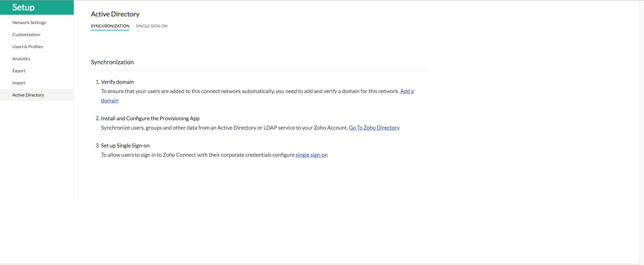Open Network Settings in the sidebar
This screenshot has width=644, height=265.
(x=29, y=22)
